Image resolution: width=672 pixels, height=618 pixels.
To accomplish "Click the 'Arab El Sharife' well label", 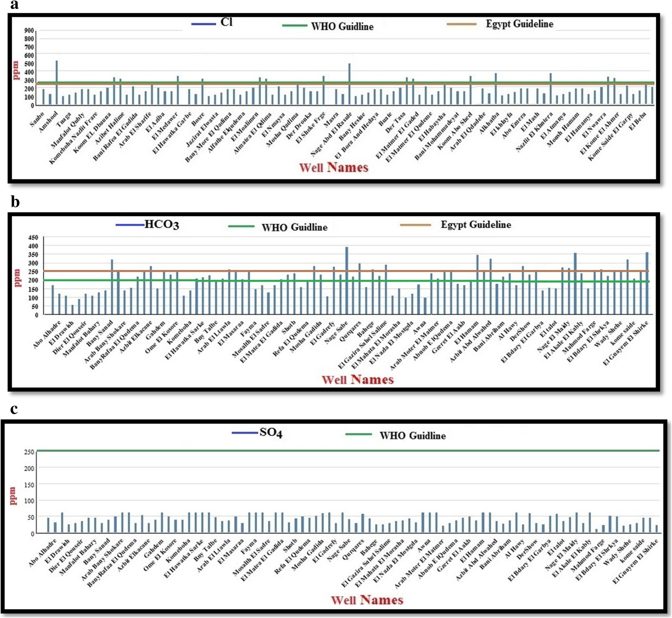I will click(135, 130).
